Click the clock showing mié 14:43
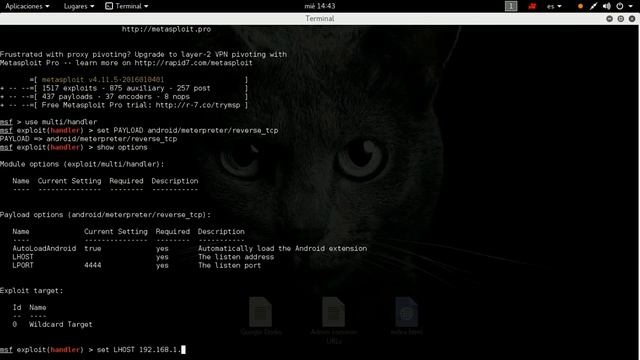 tap(320, 6)
